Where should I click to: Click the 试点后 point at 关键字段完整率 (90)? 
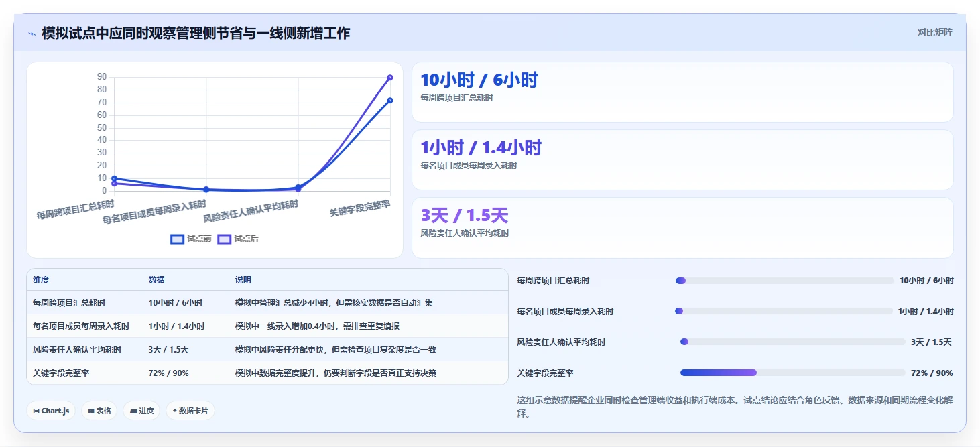tap(390, 78)
